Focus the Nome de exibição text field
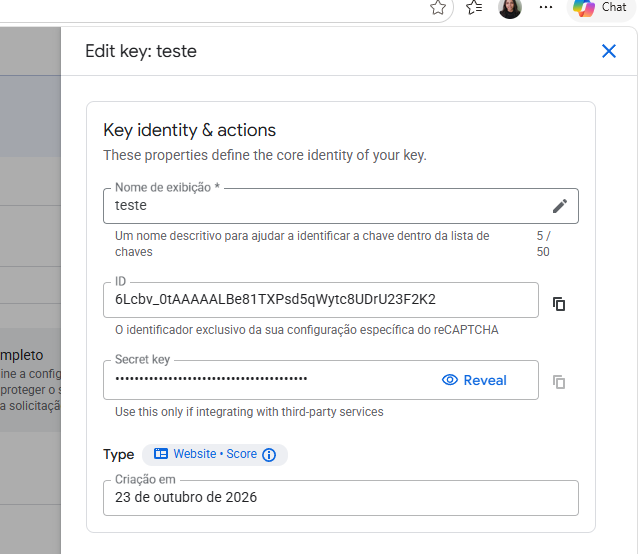Viewport: 638px width, 554px height. [x=341, y=206]
